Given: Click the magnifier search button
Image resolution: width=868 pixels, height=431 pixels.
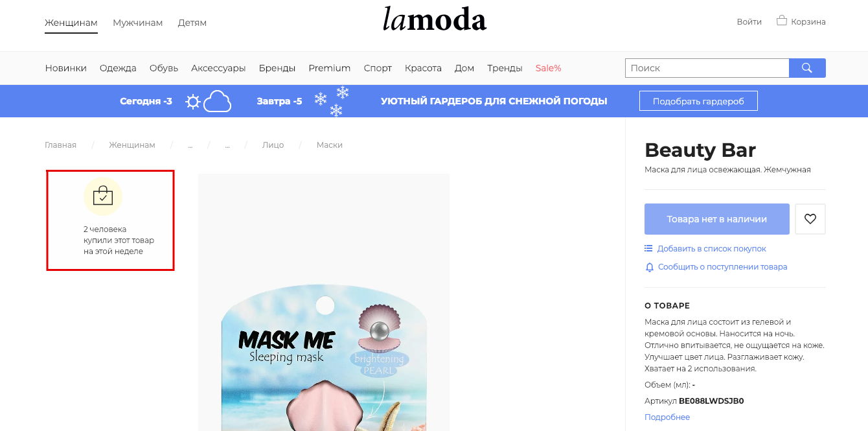Looking at the screenshot, I should [x=807, y=68].
